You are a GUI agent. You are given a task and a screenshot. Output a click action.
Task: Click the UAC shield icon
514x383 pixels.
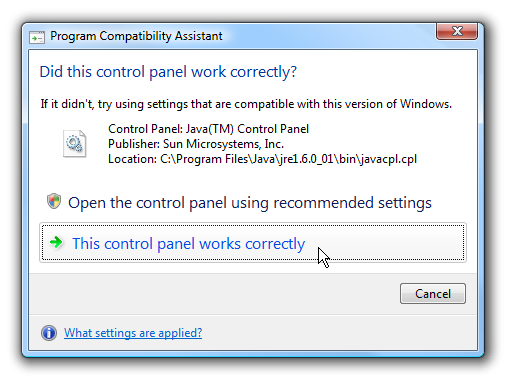tap(54, 201)
